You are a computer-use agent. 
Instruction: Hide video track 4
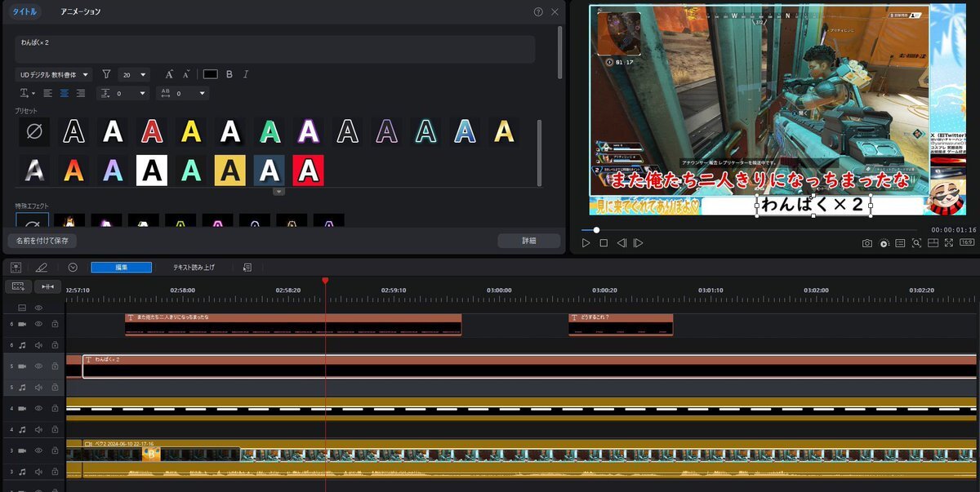point(38,408)
